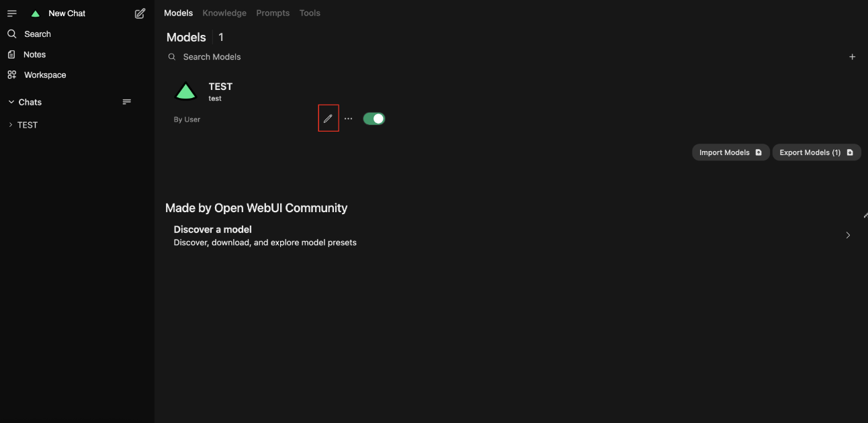The width and height of the screenshot is (868, 423).
Task: Switch to the Prompts tab
Action: [x=273, y=13]
